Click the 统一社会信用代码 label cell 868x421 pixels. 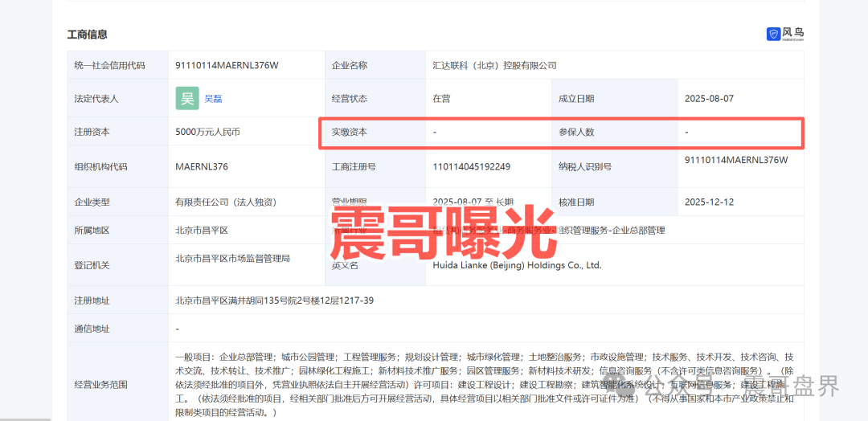point(109,65)
